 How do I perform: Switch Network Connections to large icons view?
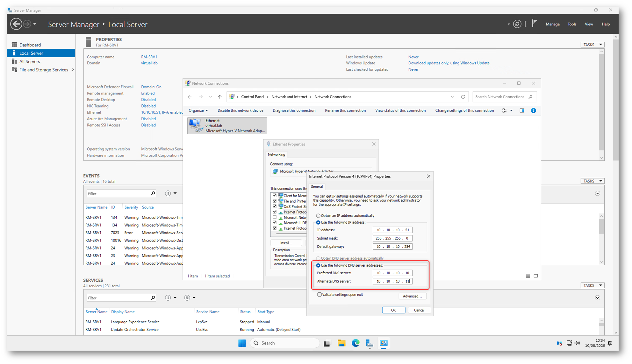click(x=536, y=276)
